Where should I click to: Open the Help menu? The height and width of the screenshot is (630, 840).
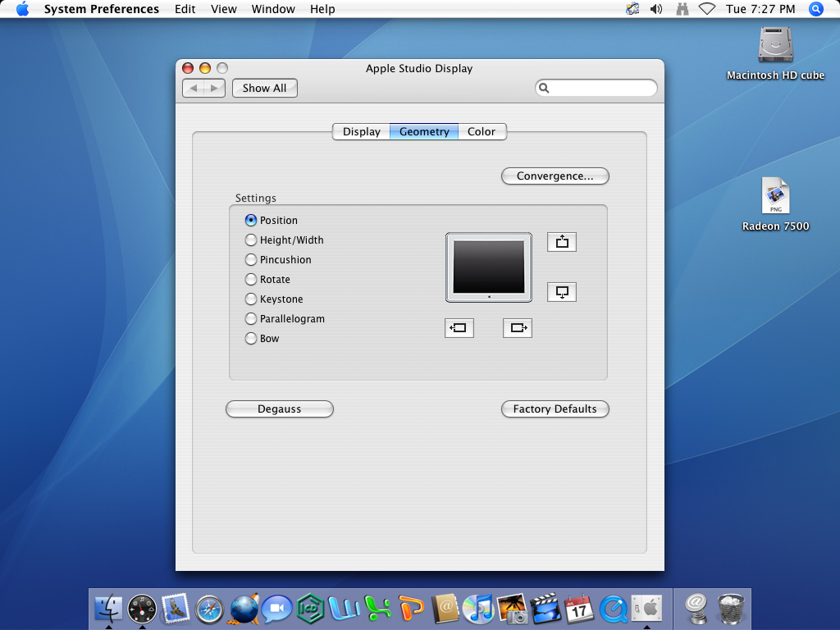click(322, 9)
